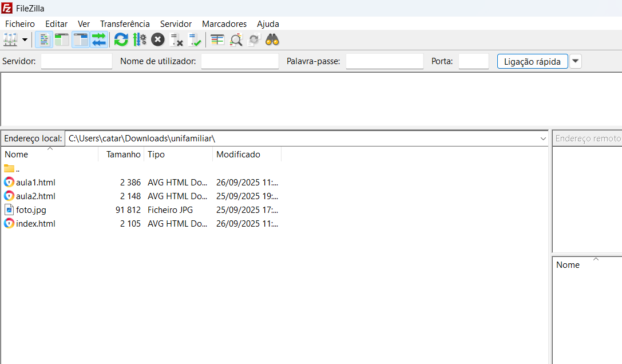
Task: Toggle the message log display
Action: click(44, 39)
